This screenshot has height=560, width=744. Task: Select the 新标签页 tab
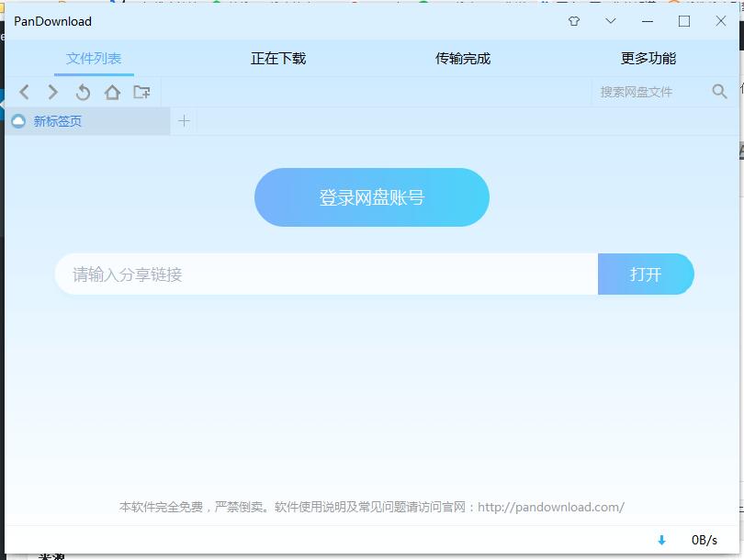pyautogui.click(x=88, y=121)
